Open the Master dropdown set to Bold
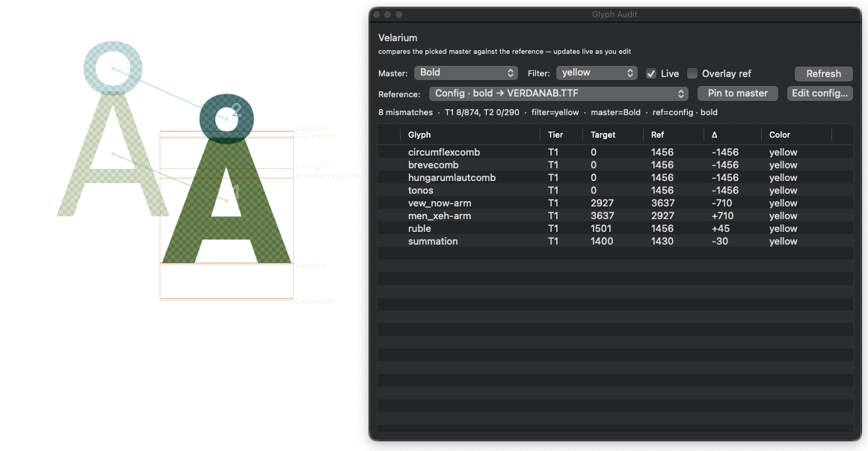The image size is (868, 451). [466, 73]
